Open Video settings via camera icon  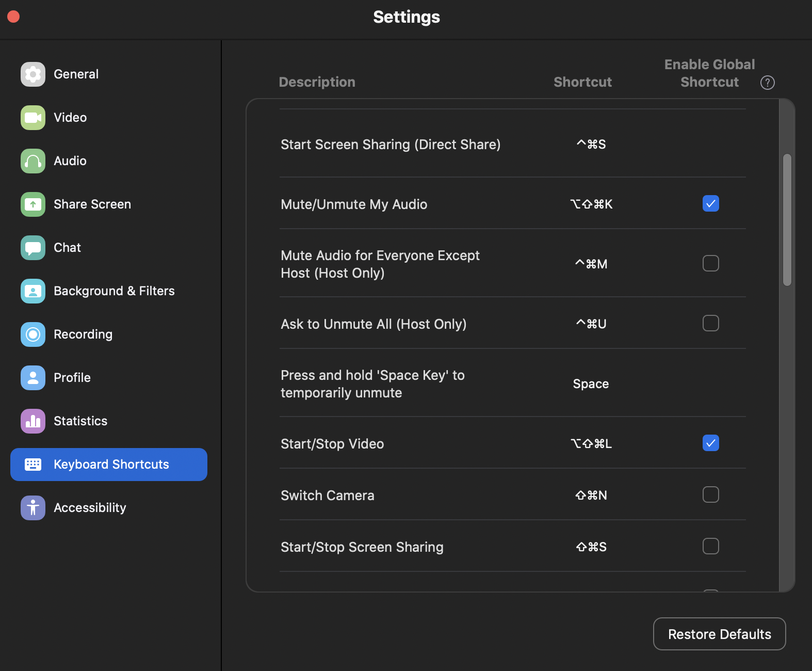33,118
